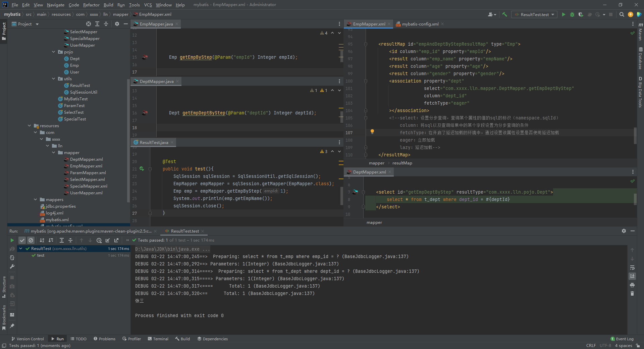Image resolution: width=644 pixels, height=349 pixels.
Task: Click the Project panel gear options icon
Action: [117, 24]
